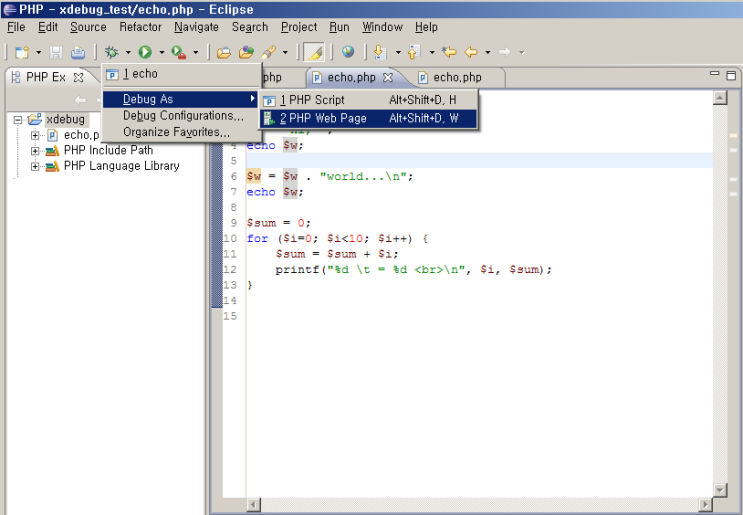Click the editor horizontal scrollbar left arrow
743x515 pixels.
[x=254, y=505]
